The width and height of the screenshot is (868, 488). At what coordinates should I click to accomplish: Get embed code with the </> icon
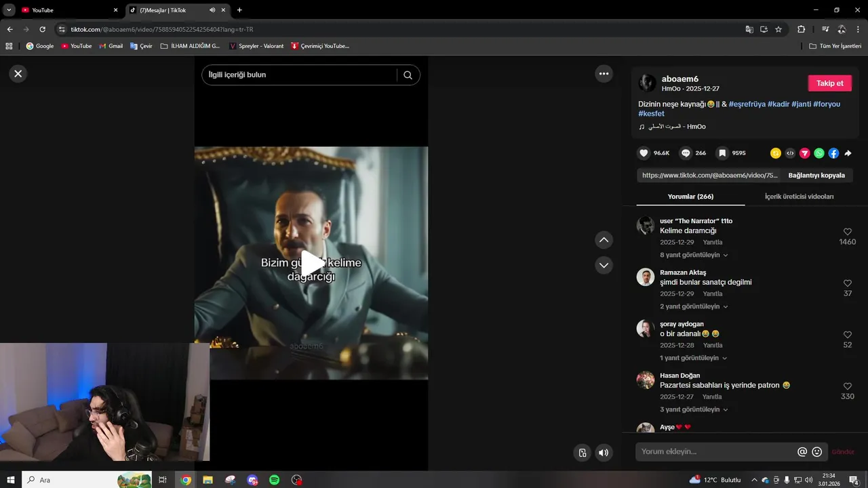click(x=790, y=153)
